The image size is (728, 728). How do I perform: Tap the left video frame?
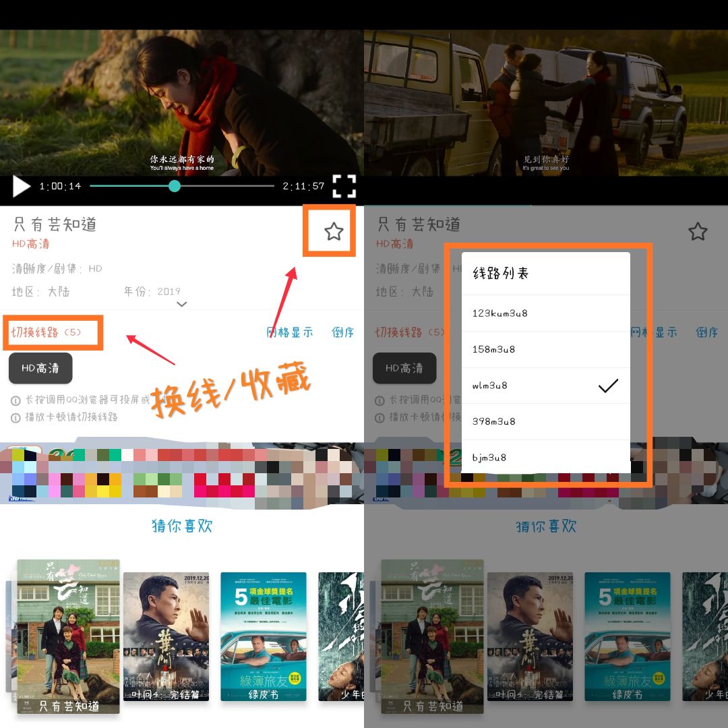pyautogui.click(x=182, y=102)
